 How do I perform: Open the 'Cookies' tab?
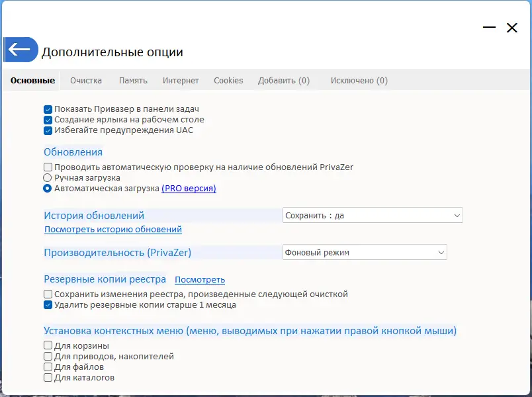click(228, 81)
